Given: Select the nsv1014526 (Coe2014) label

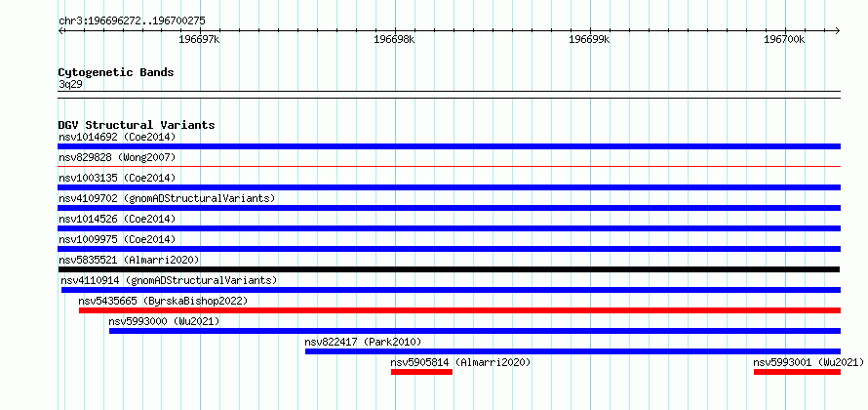Looking at the screenshot, I should [117, 219].
